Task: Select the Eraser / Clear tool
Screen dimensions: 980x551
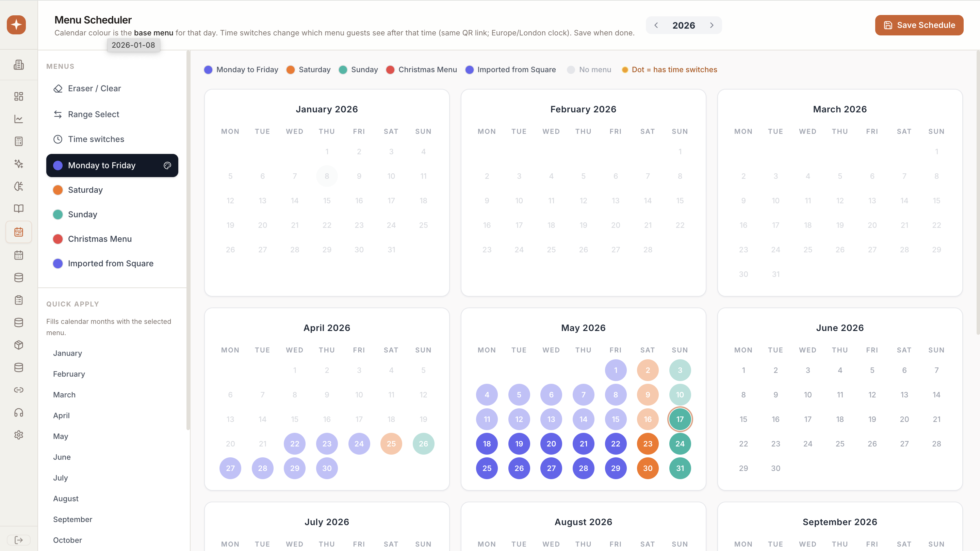Action: [x=112, y=88]
